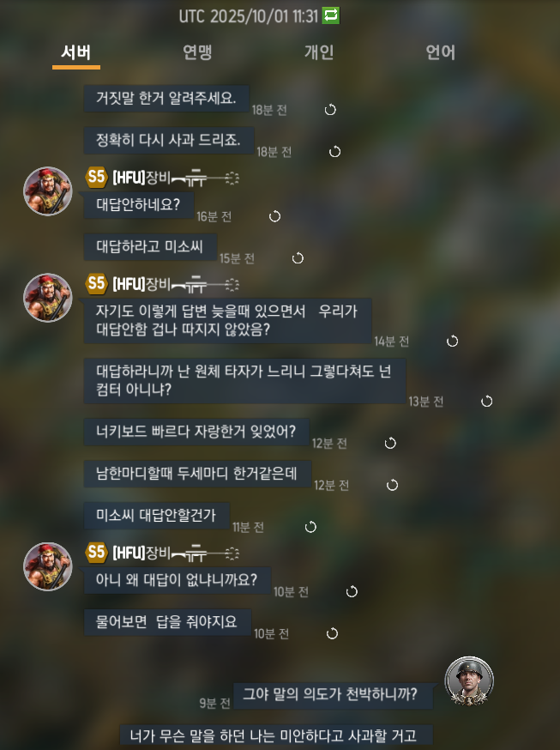Click translate icon beside '정확히 다시 사과 드리죠.'
This screenshot has width=560, height=750.
(335, 152)
